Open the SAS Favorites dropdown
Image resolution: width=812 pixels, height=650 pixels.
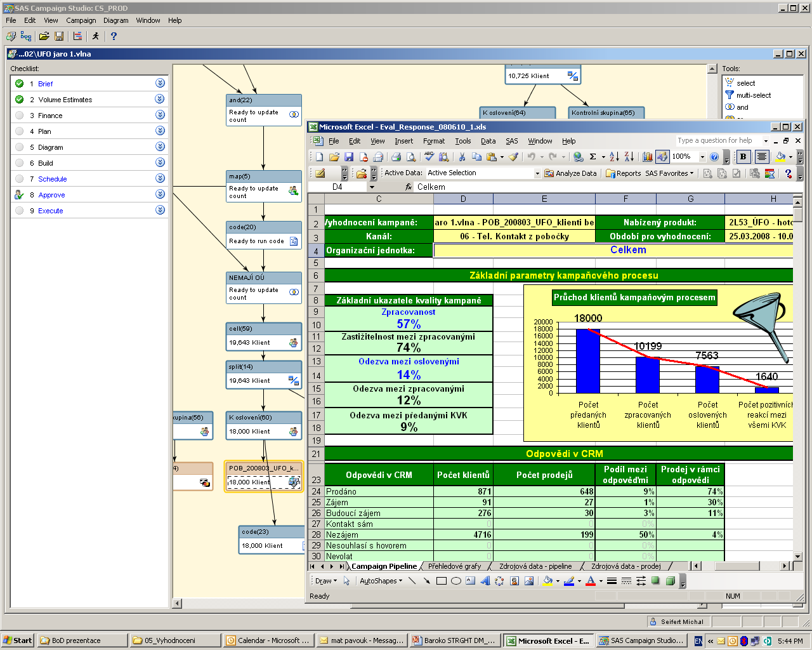pyautogui.click(x=669, y=173)
